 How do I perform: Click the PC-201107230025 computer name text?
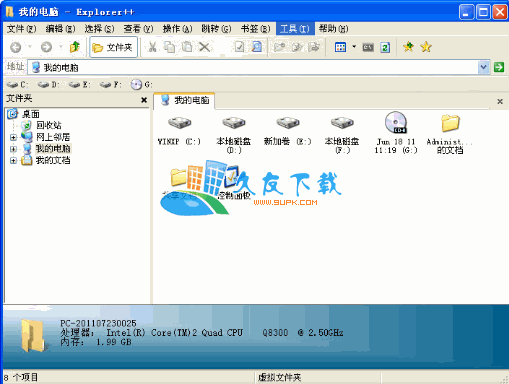click(x=98, y=323)
